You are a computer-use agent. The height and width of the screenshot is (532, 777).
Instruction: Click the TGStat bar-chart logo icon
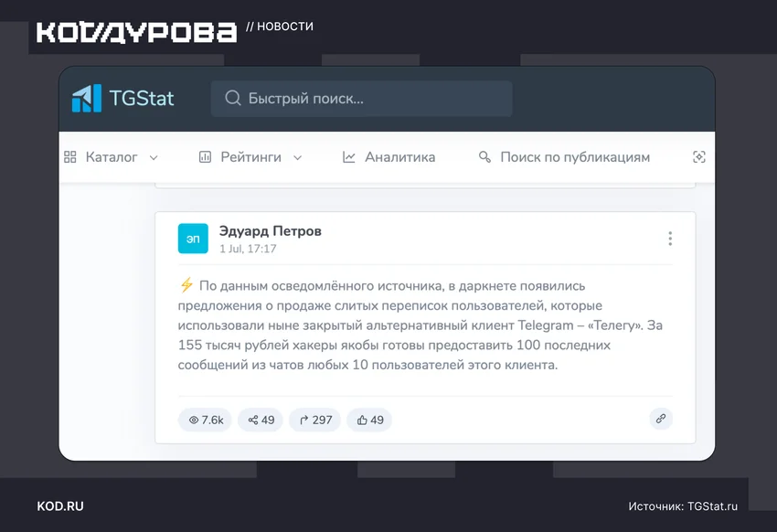[x=87, y=98]
